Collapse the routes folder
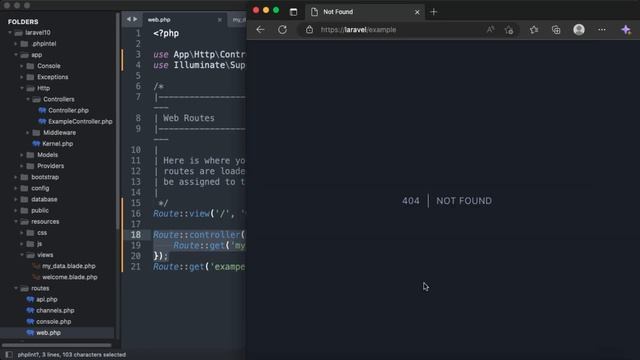640x360 pixels. click(16, 288)
